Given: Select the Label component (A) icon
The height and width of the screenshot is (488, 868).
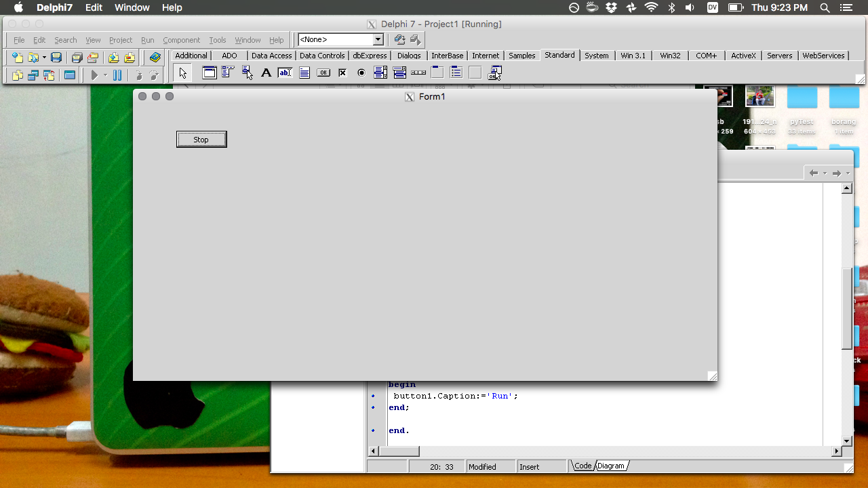Looking at the screenshot, I should point(266,73).
